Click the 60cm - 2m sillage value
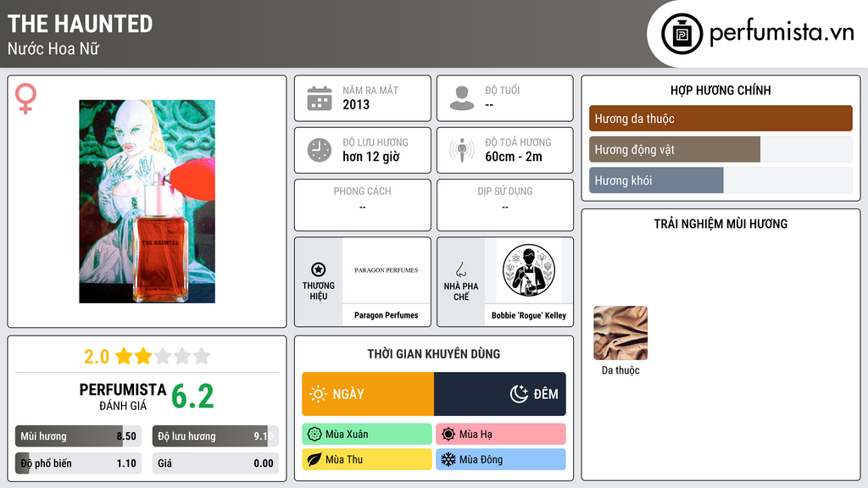 (x=514, y=157)
